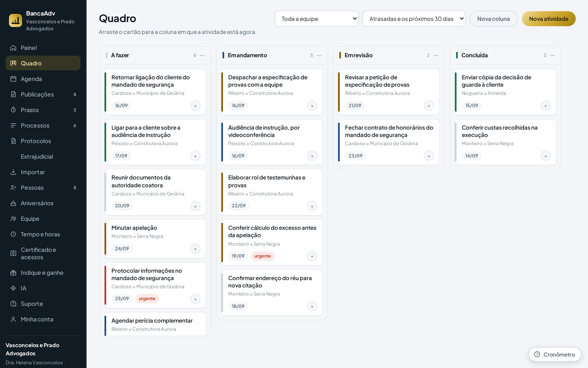
Task: Open card Reunir documentos da autoridade coatora
Action: coord(155,192)
